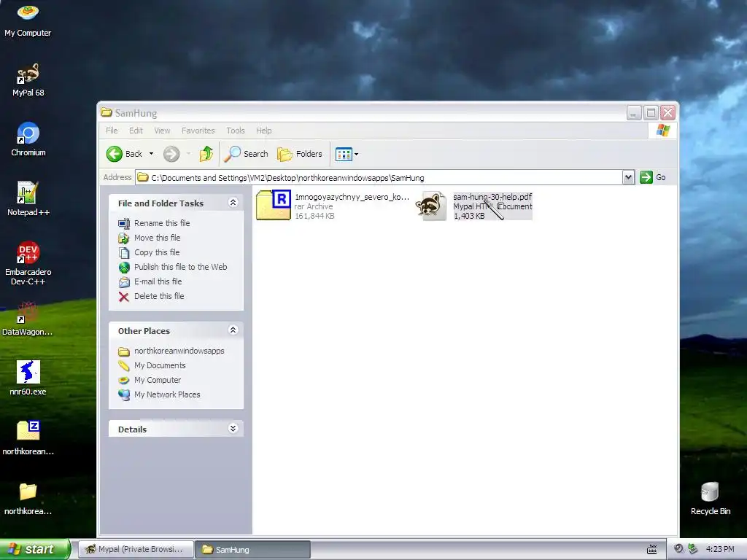Expand the Details panel
This screenshot has width=747, height=560.
click(x=233, y=429)
